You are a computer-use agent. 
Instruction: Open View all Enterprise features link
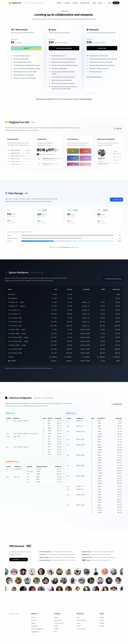click(94, 77)
